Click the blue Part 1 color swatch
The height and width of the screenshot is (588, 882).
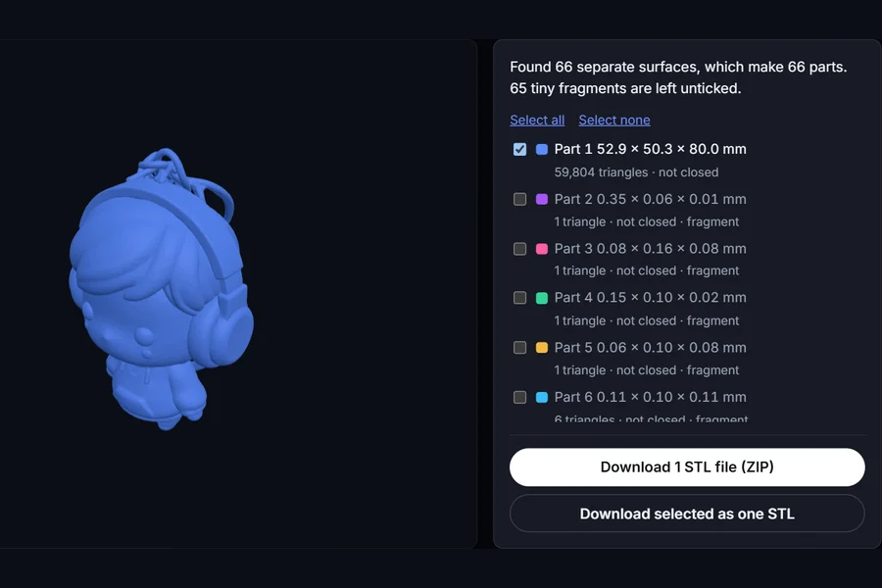pos(542,149)
